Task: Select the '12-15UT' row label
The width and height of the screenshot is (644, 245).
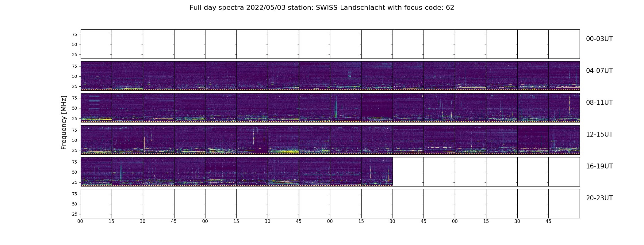Action: point(599,134)
